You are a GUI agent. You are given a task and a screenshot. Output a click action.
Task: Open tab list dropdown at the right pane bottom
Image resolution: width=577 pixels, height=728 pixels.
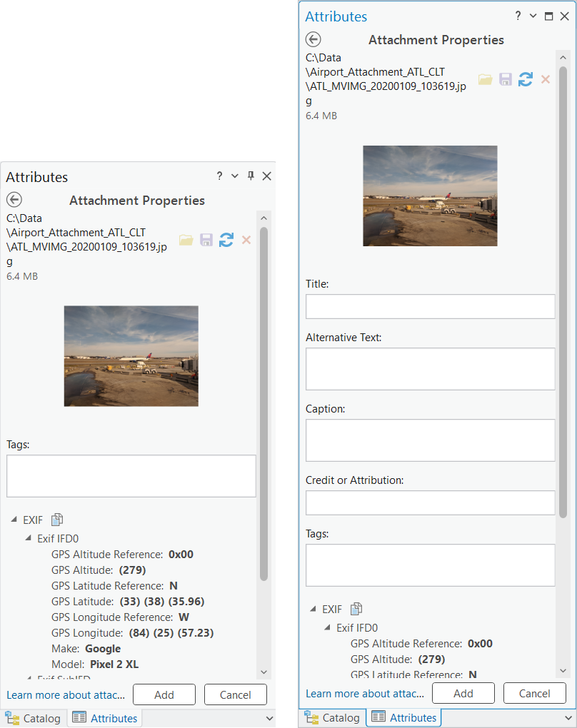coord(568,718)
